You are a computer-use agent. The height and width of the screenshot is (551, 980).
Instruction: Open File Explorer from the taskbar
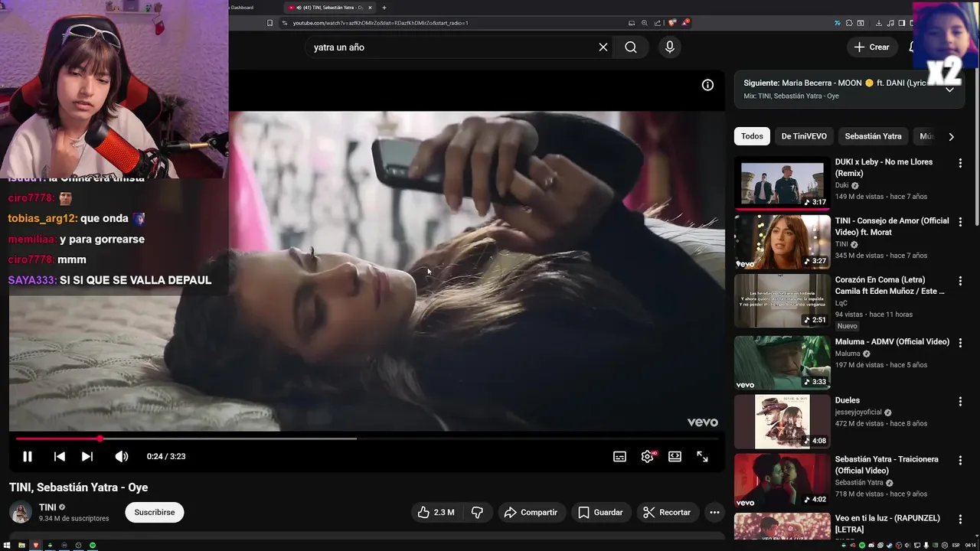(x=21, y=546)
